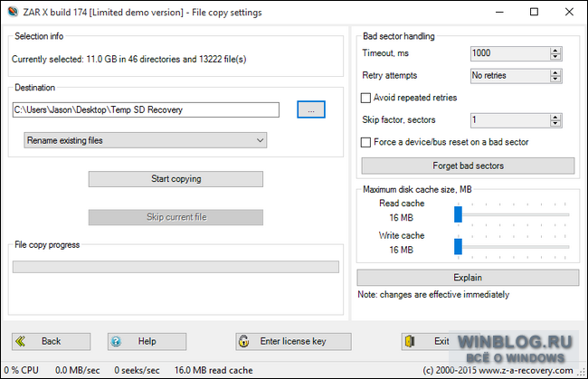Click the www.z-a-recovery.com copyright text
The image size is (588, 379).
click(498, 370)
